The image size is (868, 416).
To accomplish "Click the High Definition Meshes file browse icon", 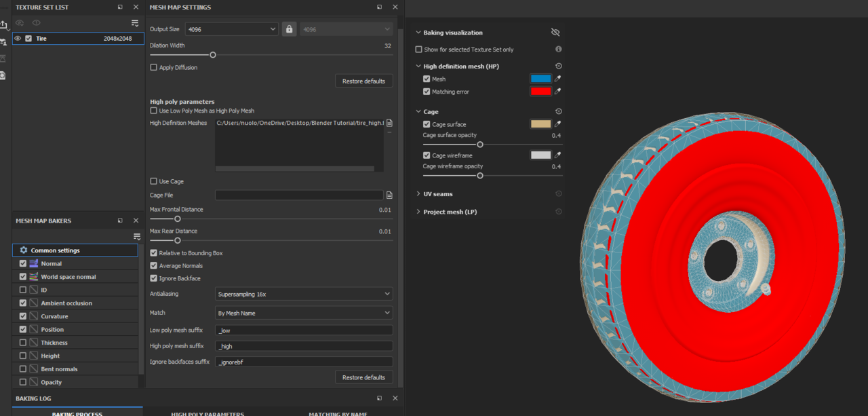I will click(389, 124).
